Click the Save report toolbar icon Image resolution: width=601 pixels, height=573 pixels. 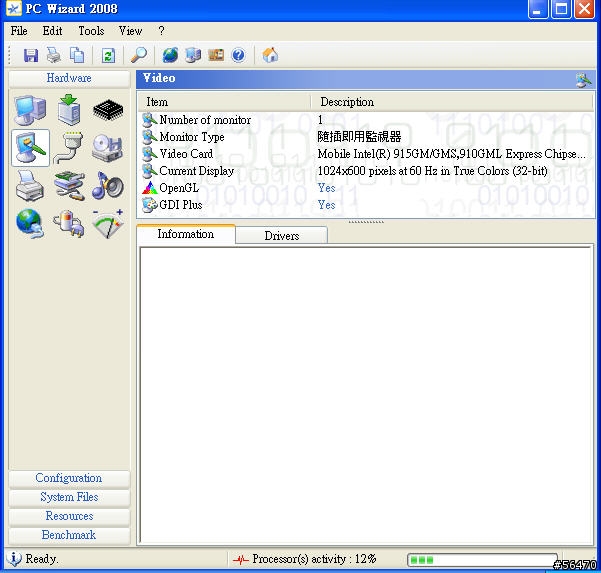click(x=31, y=56)
